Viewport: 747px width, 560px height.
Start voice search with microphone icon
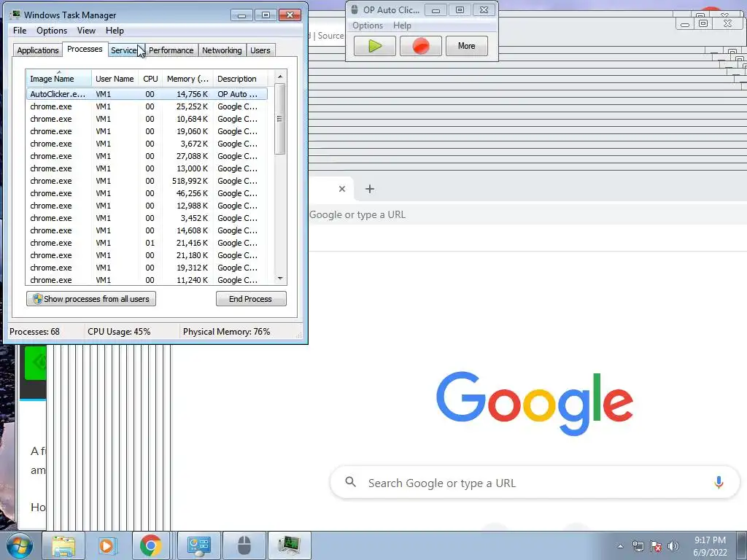pyautogui.click(x=719, y=483)
